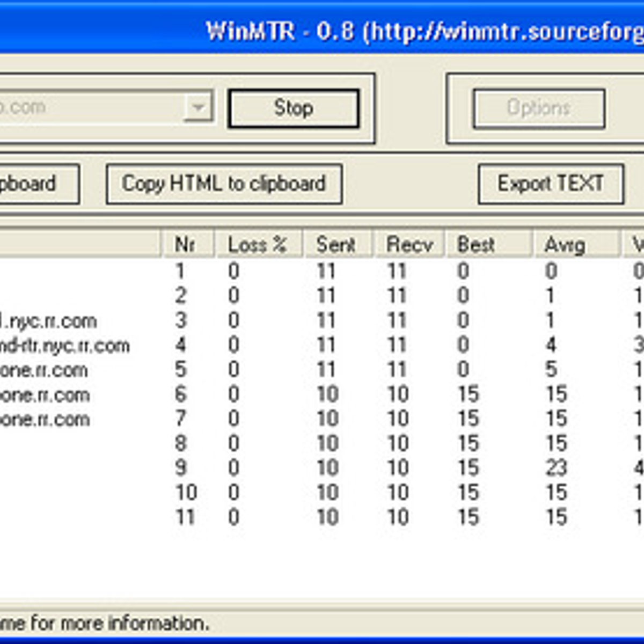
Task: Click the Best value 15 for hop 11
Action: click(x=468, y=517)
